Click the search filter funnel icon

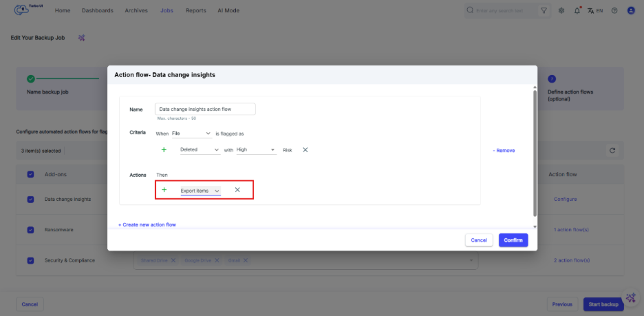click(544, 11)
